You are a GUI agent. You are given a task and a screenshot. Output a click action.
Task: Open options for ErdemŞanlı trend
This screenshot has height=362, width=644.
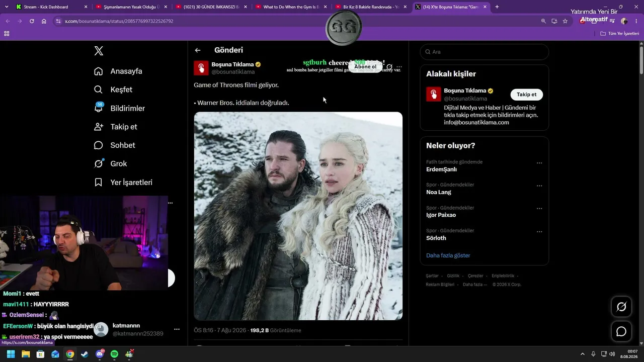(x=539, y=163)
